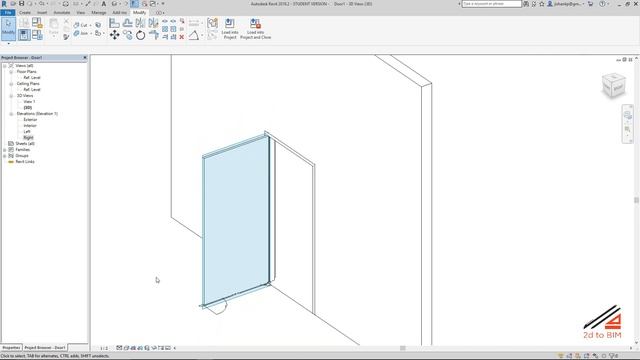Click the Align tool icon

click(x=115, y=23)
